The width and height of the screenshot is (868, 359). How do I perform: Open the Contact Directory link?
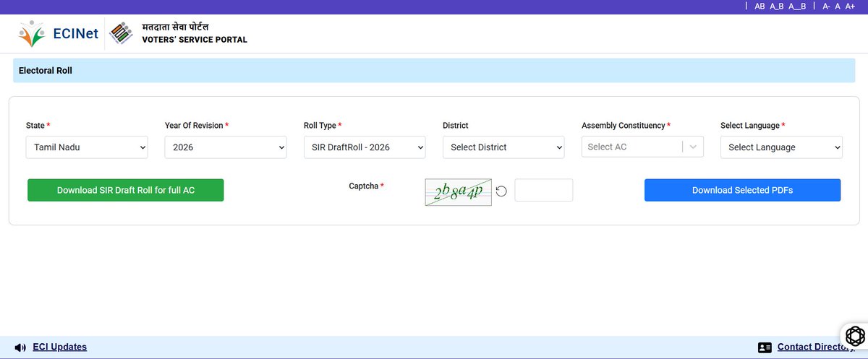[x=816, y=347]
